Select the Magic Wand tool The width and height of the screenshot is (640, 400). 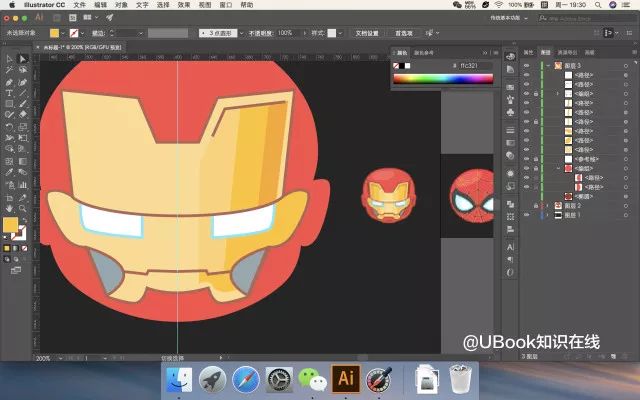(9, 70)
